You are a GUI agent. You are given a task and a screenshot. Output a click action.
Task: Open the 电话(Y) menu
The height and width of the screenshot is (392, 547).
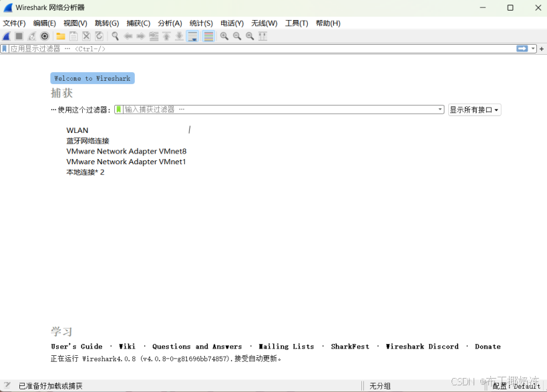point(232,23)
